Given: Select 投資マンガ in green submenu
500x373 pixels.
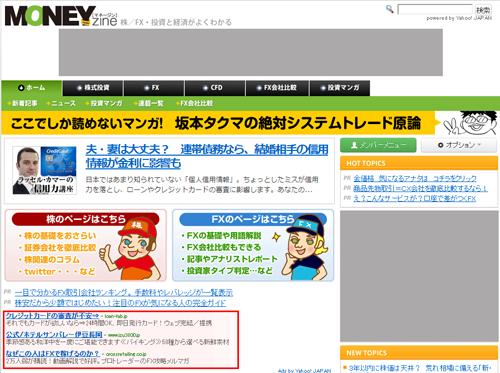Looking at the screenshot, I should click(104, 104).
